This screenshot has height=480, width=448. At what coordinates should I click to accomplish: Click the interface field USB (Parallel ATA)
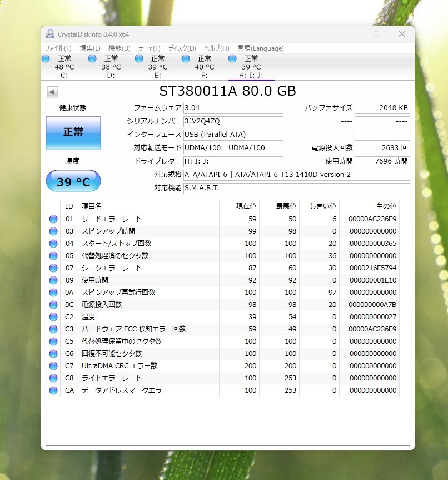(233, 135)
